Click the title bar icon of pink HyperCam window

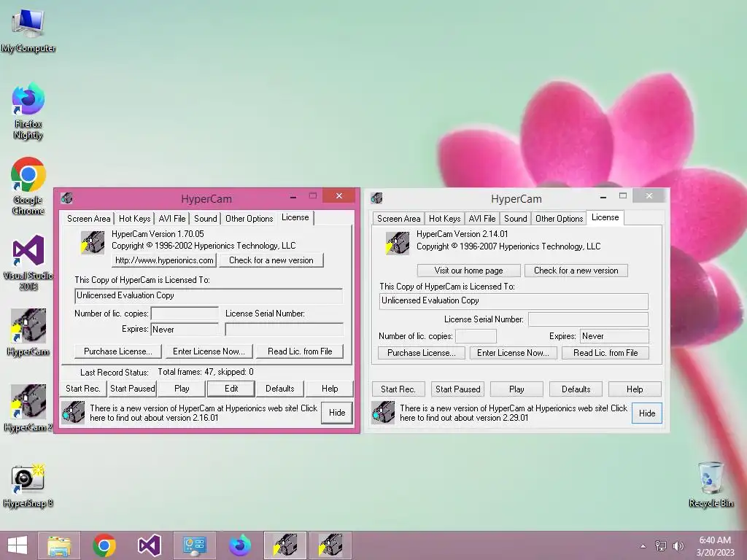tap(66, 198)
